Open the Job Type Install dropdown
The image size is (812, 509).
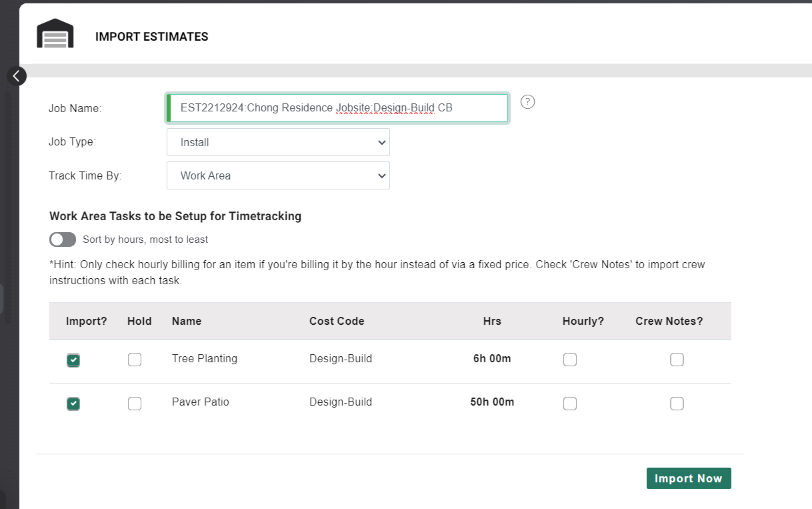(x=278, y=142)
